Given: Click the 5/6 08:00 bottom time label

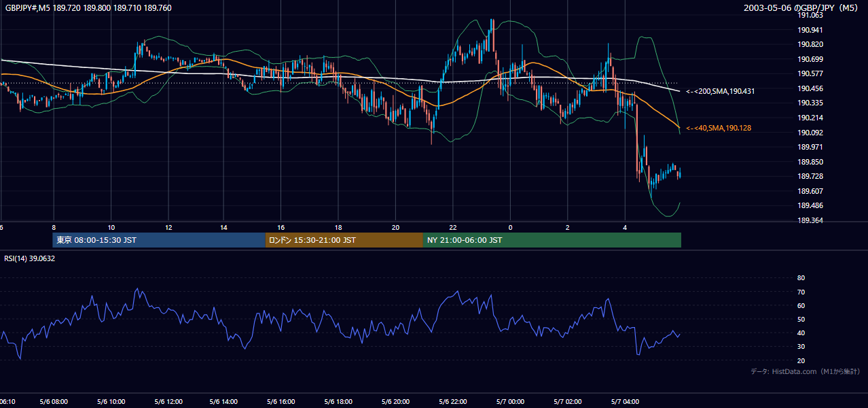Looking at the screenshot, I should pos(54,402).
